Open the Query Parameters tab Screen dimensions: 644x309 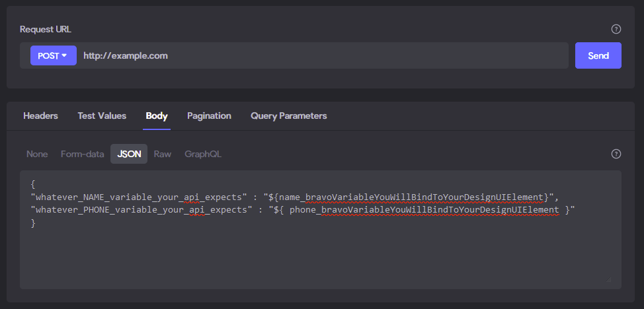point(289,116)
